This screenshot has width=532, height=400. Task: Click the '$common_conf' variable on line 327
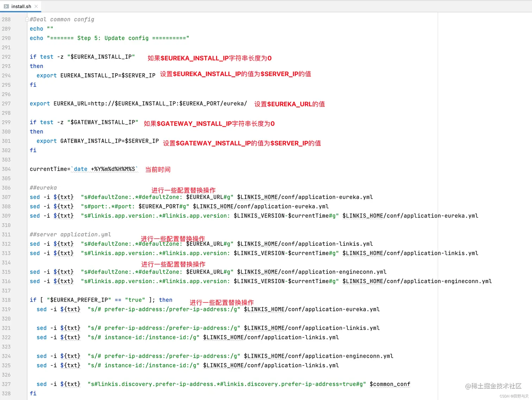point(390,384)
